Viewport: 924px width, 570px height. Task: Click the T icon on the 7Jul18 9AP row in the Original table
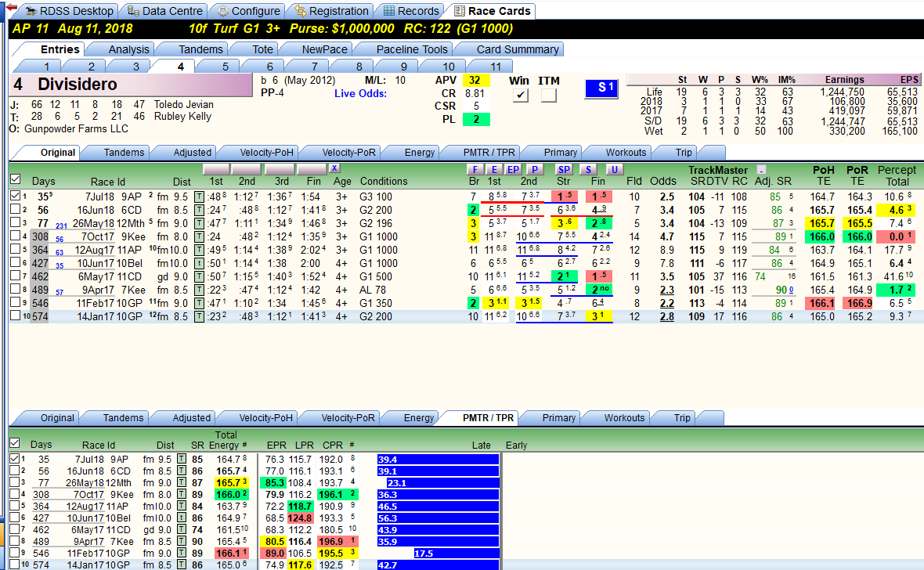[x=199, y=197]
